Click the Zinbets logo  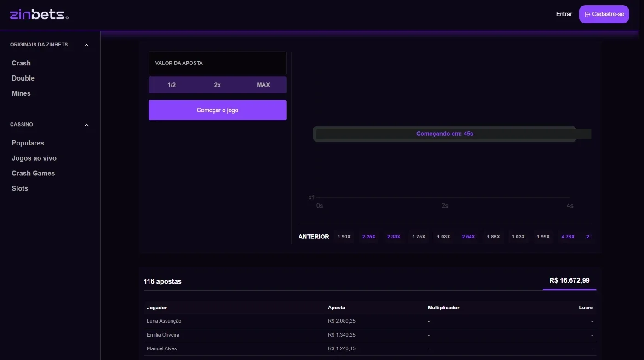coord(39,14)
